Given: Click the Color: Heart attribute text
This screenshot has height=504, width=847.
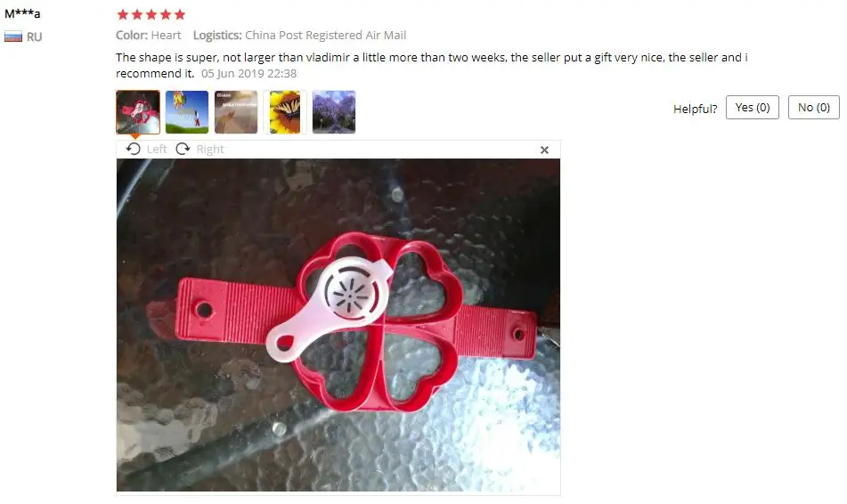Looking at the screenshot, I should coord(148,35).
